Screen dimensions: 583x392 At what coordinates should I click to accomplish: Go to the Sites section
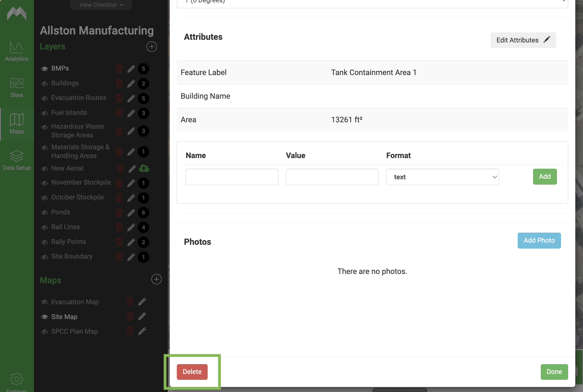coord(16,88)
